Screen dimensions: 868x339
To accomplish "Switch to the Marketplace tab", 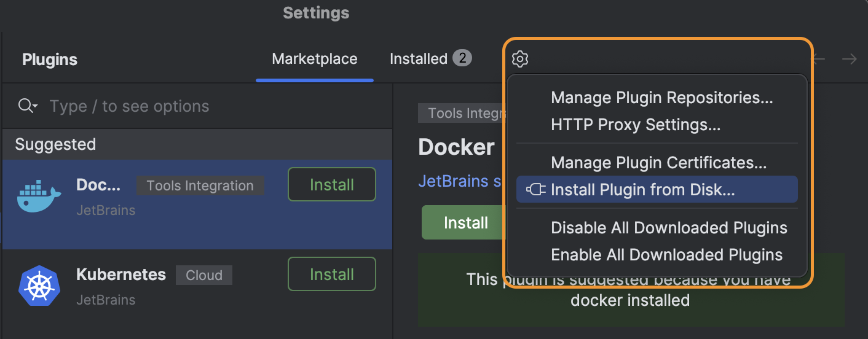I will click(x=315, y=59).
